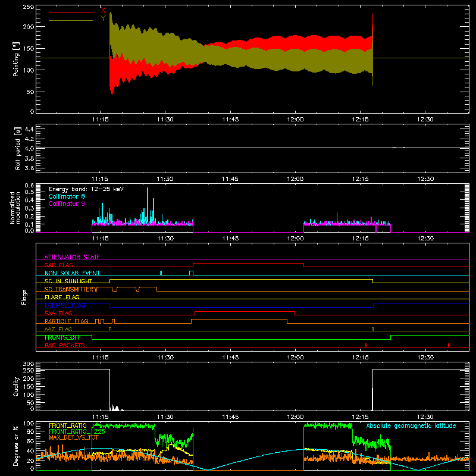Click the 200 value on Pointing axis

pos(29,27)
